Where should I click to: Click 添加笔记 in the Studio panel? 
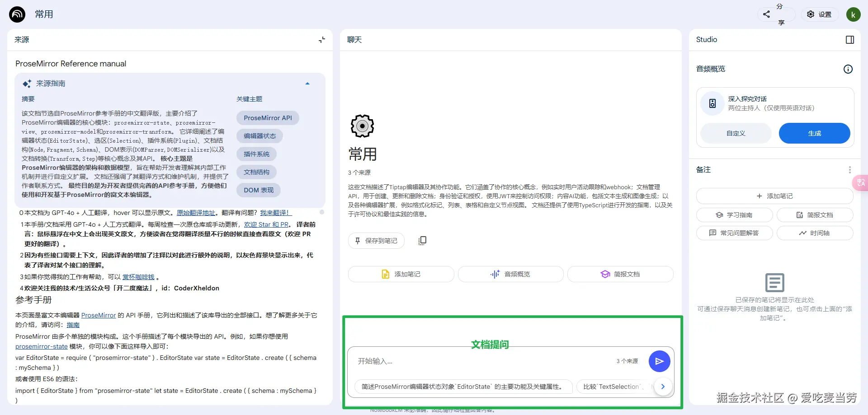(775, 196)
